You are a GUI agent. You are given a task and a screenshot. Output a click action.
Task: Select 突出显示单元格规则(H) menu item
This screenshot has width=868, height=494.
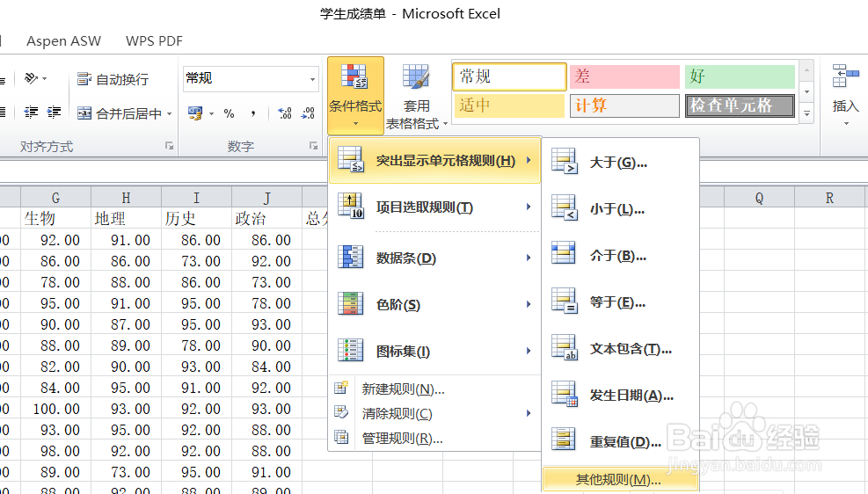point(434,161)
